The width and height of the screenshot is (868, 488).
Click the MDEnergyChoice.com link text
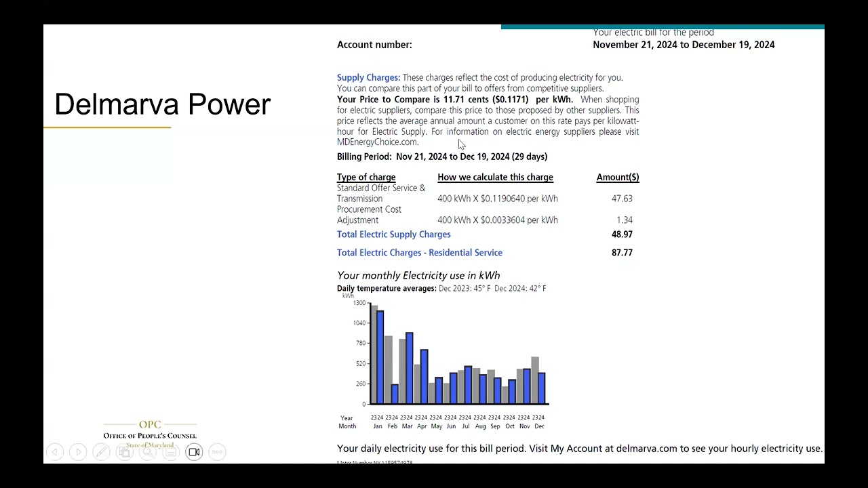377,142
